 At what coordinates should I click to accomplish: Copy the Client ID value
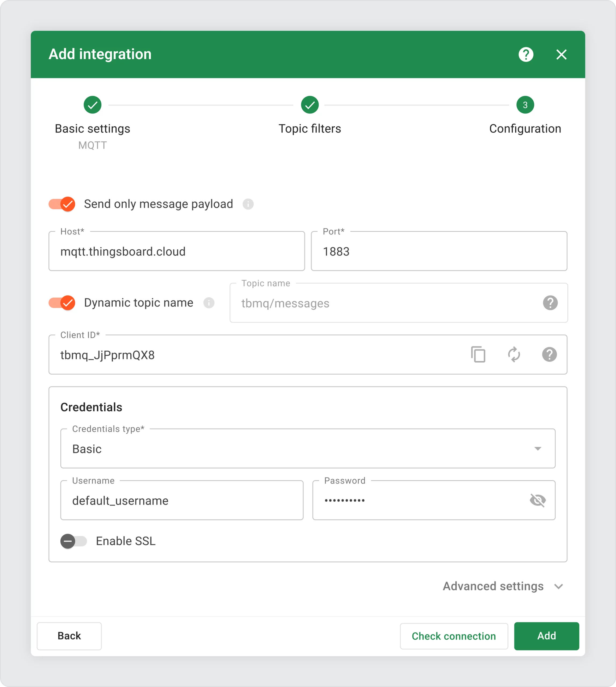pyautogui.click(x=478, y=355)
